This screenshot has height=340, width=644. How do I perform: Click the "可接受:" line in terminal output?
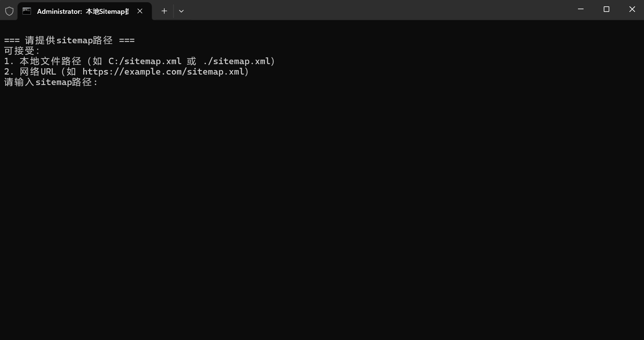22,51
